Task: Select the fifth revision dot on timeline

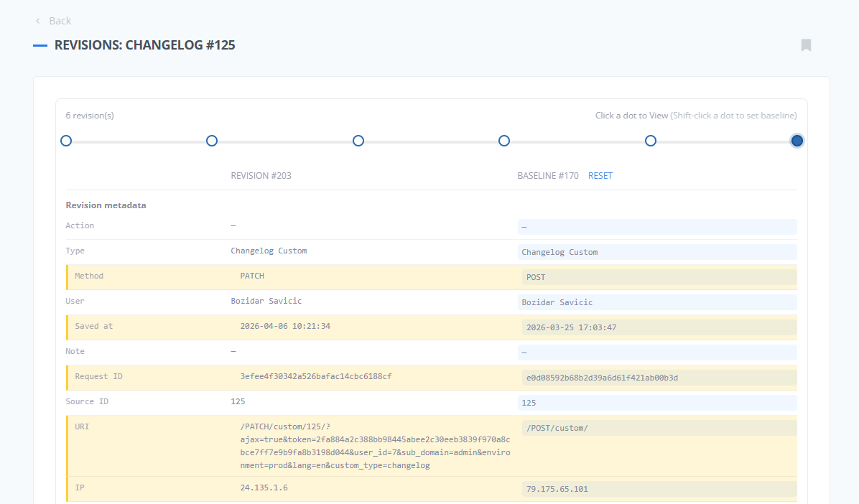Action: [x=650, y=141]
